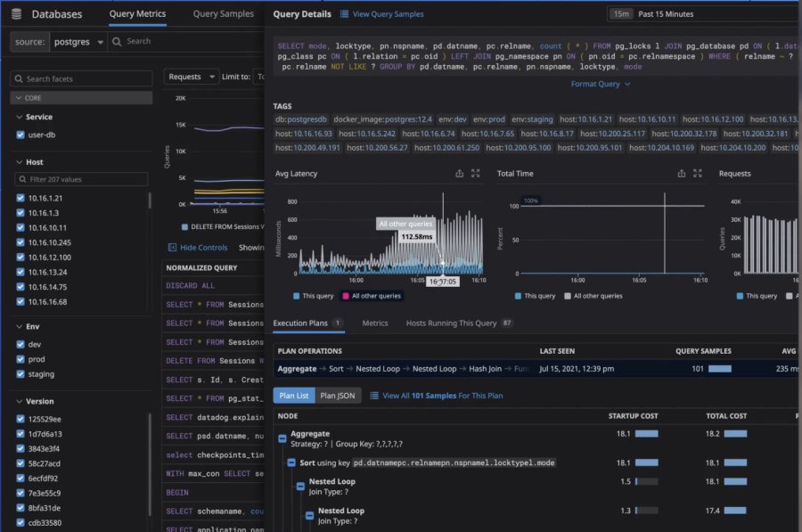The height and width of the screenshot is (532, 802).
Task: Click the View Query Samples link
Action: pyautogui.click(x=389, y=14)
